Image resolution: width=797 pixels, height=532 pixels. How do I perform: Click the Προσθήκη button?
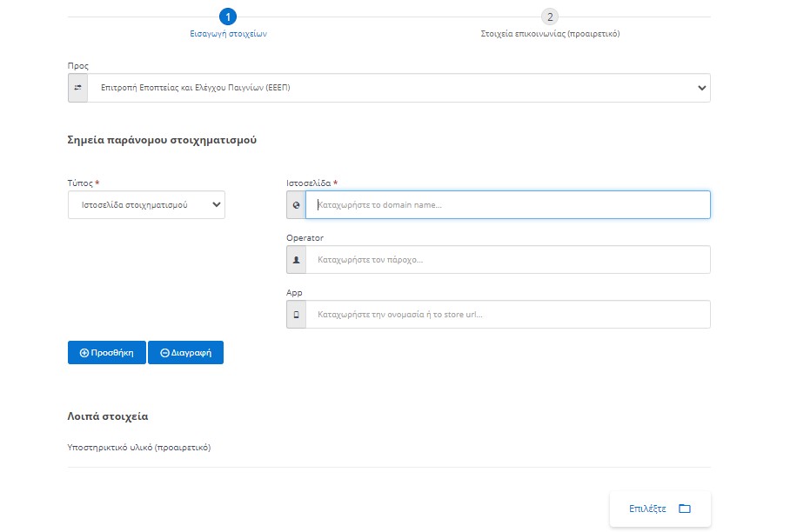pos(107,353)
